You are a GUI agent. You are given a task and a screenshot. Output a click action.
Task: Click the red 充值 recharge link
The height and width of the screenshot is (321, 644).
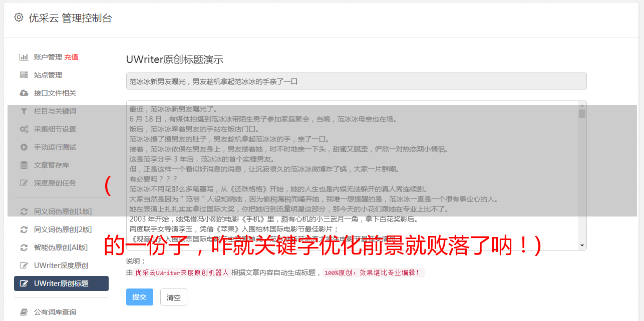(x=71, y=57)
